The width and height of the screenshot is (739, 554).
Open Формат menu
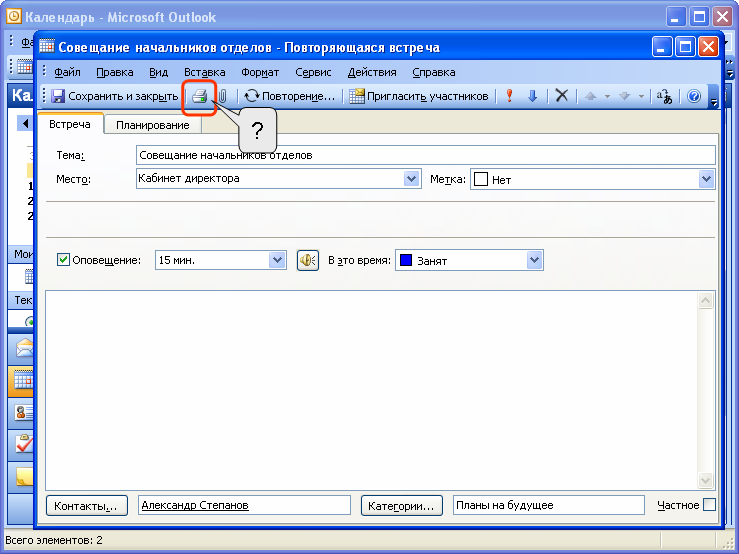tap(260, 72)
